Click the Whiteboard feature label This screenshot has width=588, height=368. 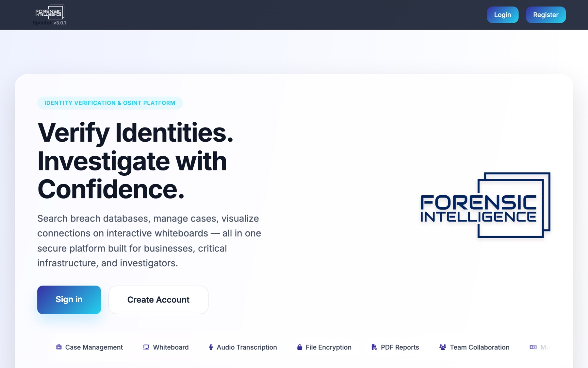[x=171, y=347]
